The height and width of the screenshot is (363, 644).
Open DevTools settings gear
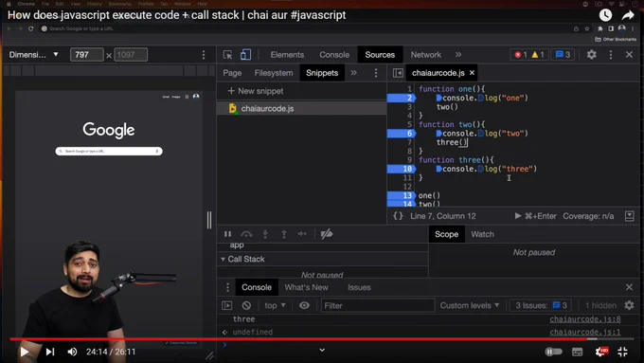click(x=591, y=55)
